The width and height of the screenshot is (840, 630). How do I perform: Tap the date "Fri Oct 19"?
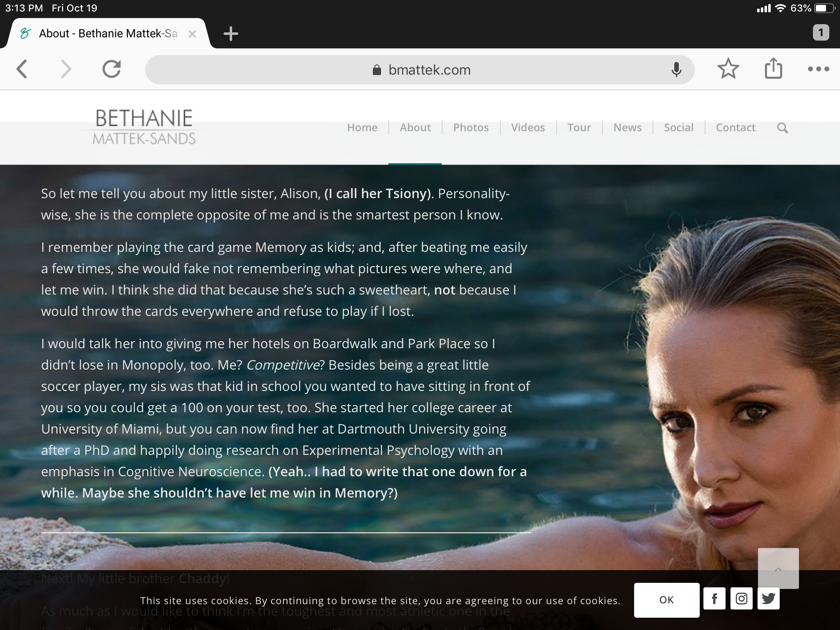(74, 8)
